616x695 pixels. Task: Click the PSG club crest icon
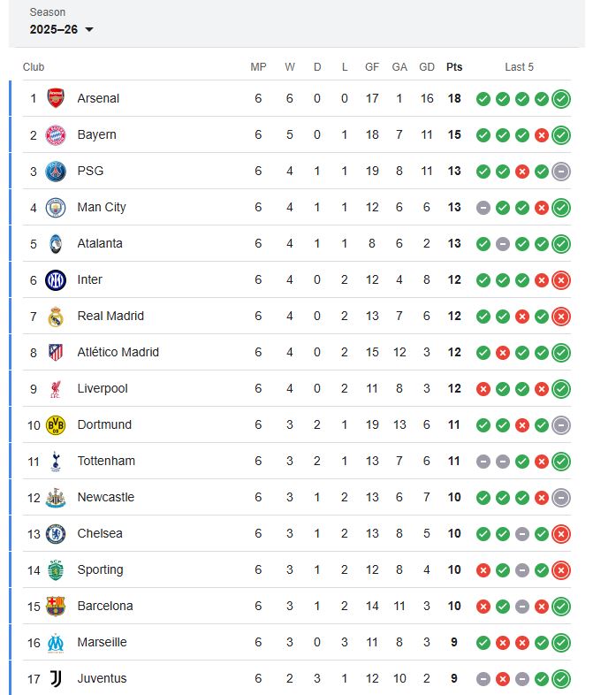(56, 171)
